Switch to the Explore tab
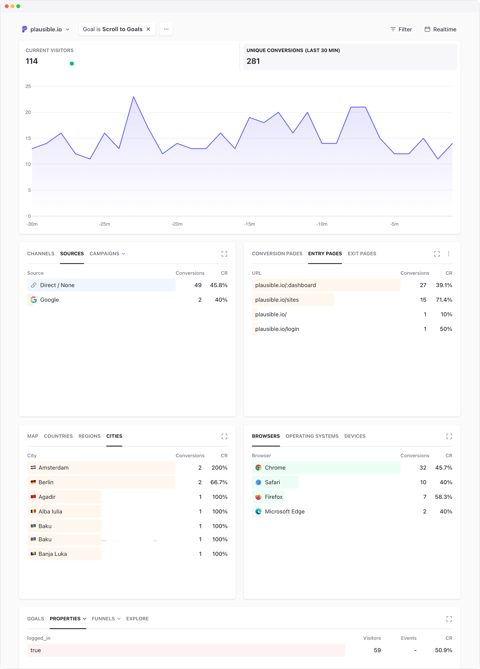 coord(137,619)
